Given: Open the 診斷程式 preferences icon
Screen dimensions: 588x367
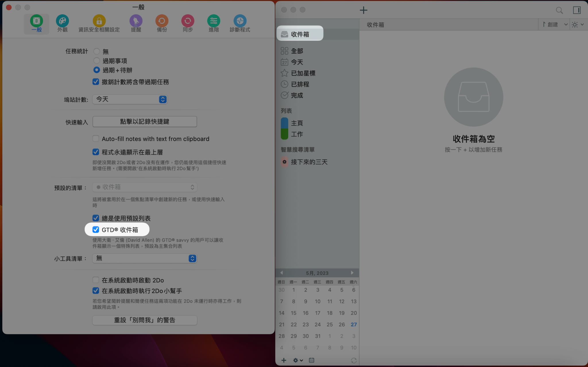Looking at the screenshot, I should coord(240,20).
